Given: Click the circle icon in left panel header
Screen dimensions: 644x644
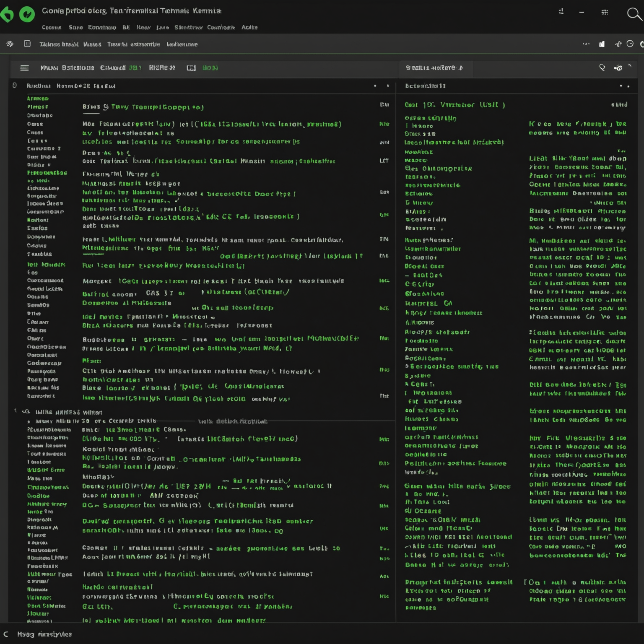Looking at the screenshot, I should [x=15, y=86].
